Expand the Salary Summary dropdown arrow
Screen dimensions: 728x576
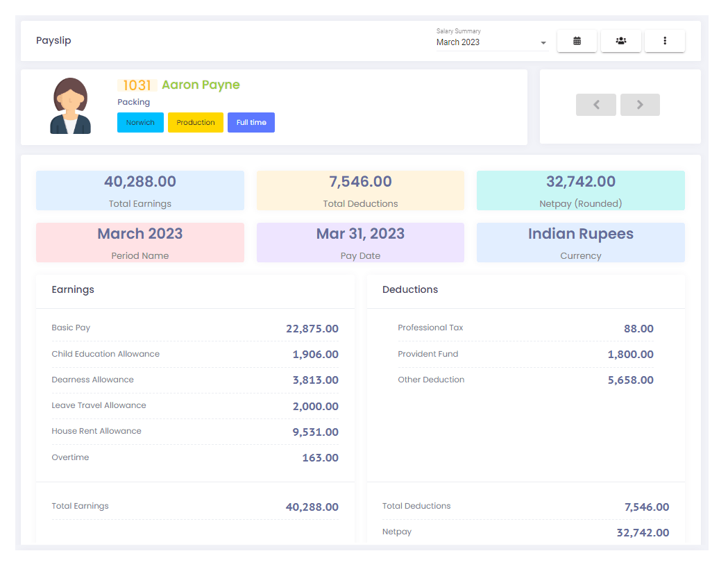click(543, 43)
